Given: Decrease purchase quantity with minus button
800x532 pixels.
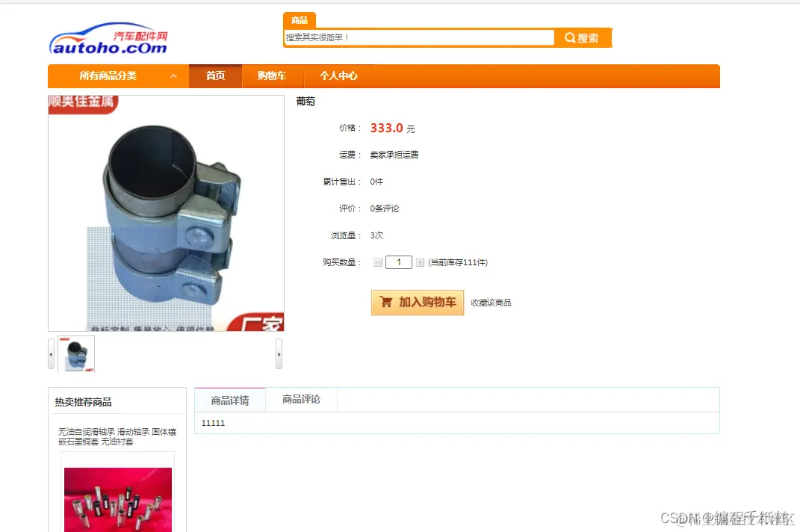Looking at the screenshot, I should click(377, 262).
